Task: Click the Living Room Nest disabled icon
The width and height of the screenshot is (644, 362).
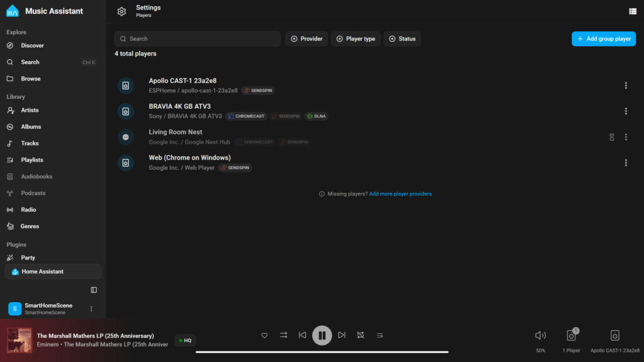Action: 126,137
